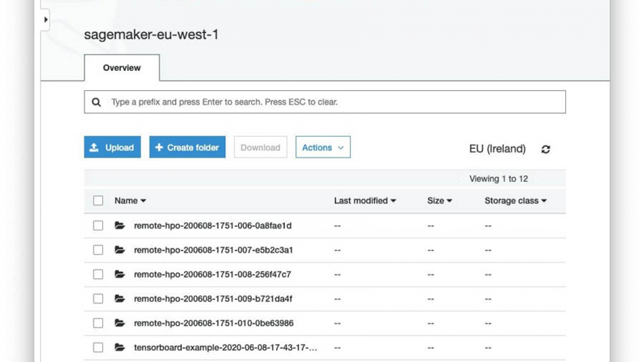
Task: Check the box for remote-hpo-200608-1751-006-0a8fae1d
Action: pyautogui.click(x=98, y=225)
